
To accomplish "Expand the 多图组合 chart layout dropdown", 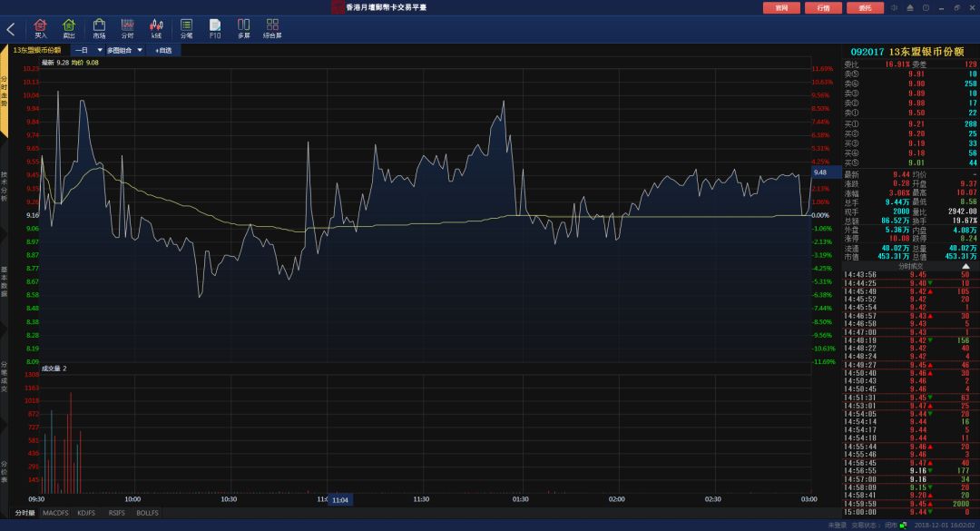I will click(x=124, y=50).
